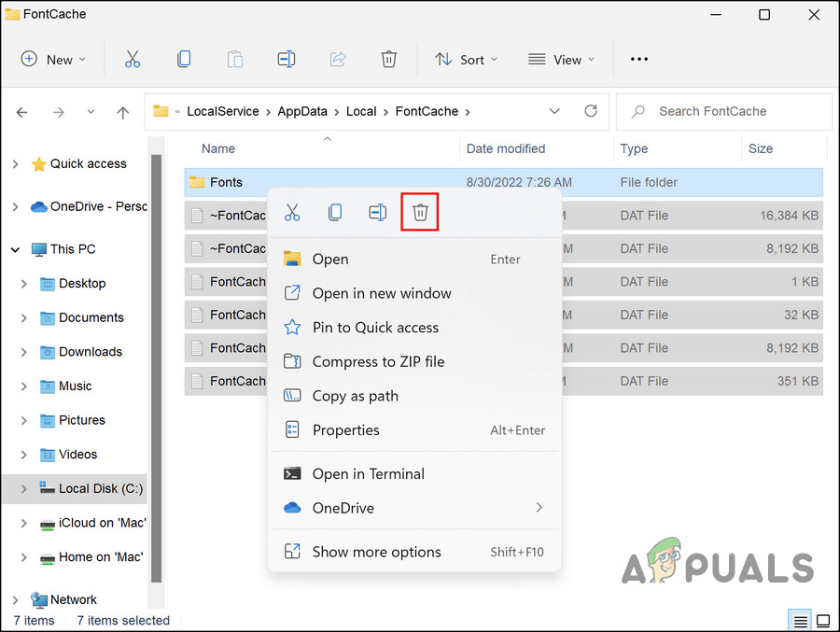The image size is (840, 632).
Task: Refresh the folder view
Action: 591,111
